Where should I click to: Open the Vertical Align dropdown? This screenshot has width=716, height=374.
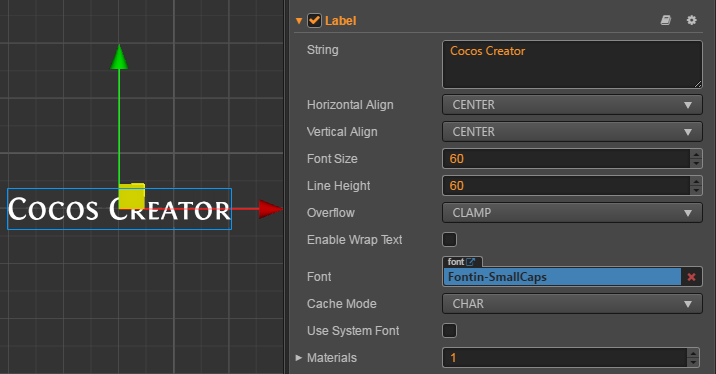pyautogui.click(x=572, y=132)
